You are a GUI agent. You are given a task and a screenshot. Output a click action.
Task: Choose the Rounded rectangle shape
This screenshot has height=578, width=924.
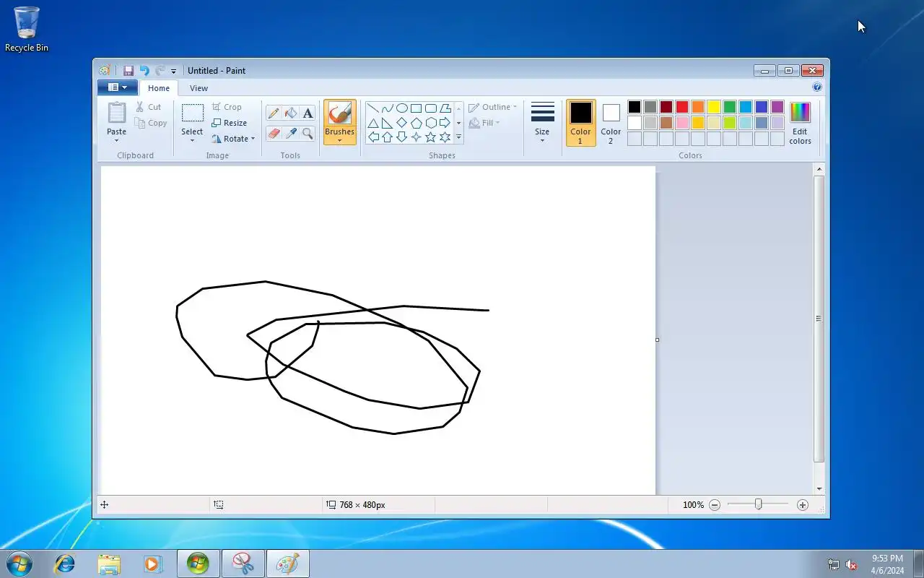[x=431, y=108]
